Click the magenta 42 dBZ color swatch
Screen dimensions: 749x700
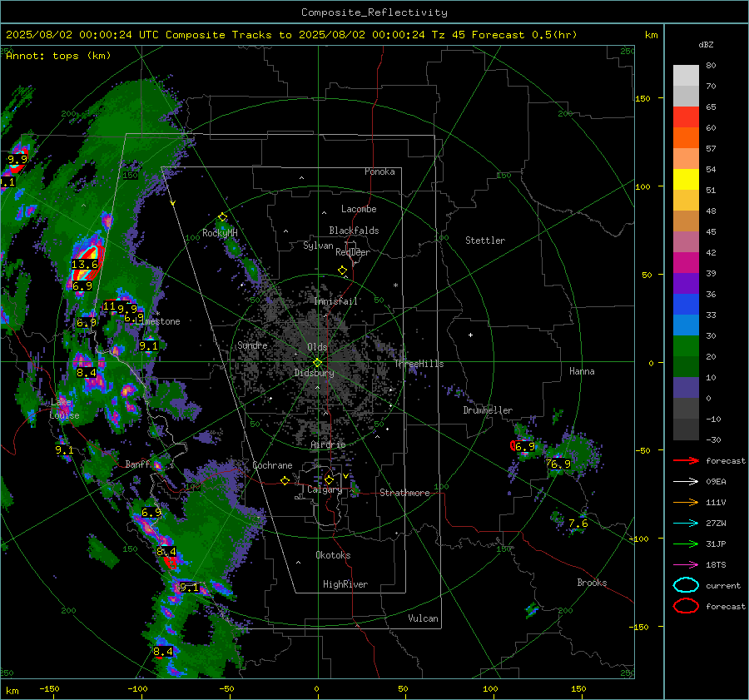coord(686,262)
